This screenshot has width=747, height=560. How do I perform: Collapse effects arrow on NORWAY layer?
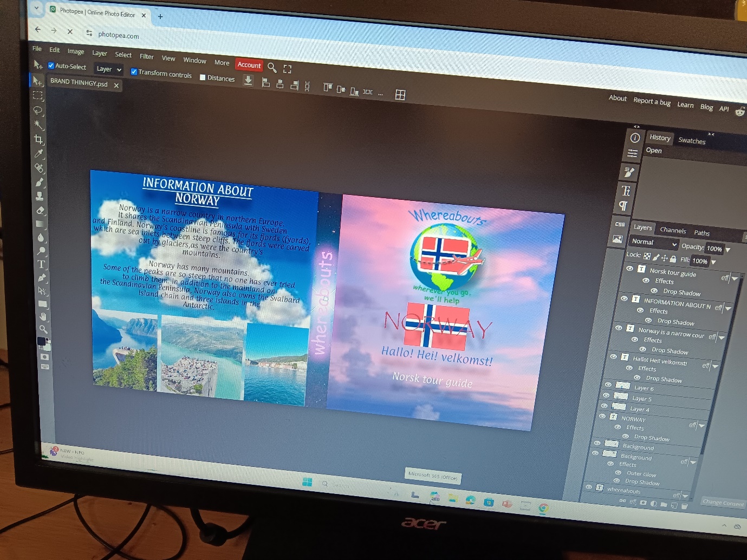tap(703, 426)
